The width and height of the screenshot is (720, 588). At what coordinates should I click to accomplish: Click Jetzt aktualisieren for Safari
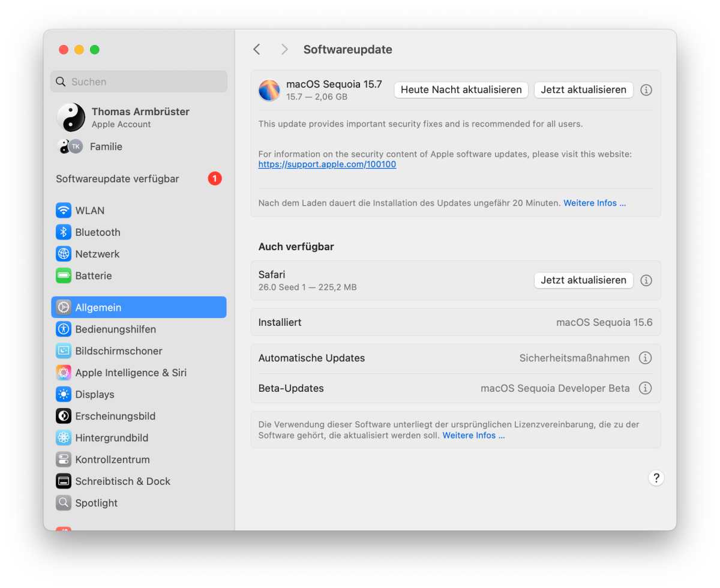click(584, 280)
